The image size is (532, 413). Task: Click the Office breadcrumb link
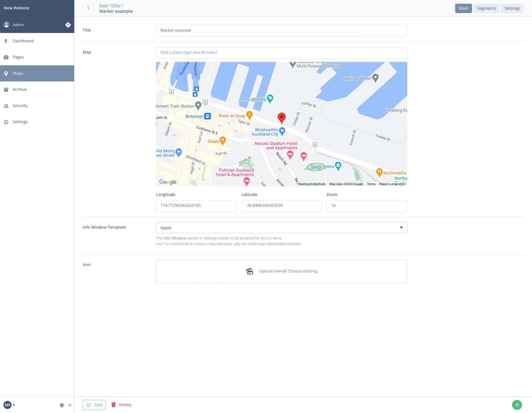click(116, 5)
